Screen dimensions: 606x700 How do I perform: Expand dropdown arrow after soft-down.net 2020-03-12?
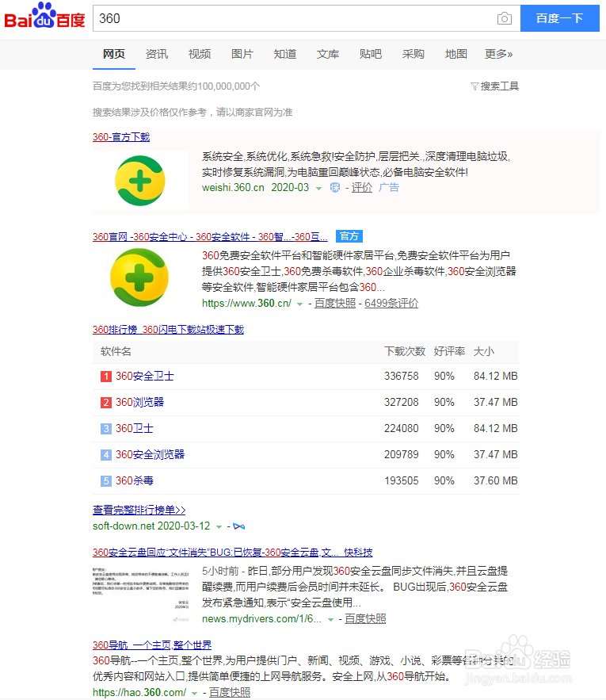point(219,527)
